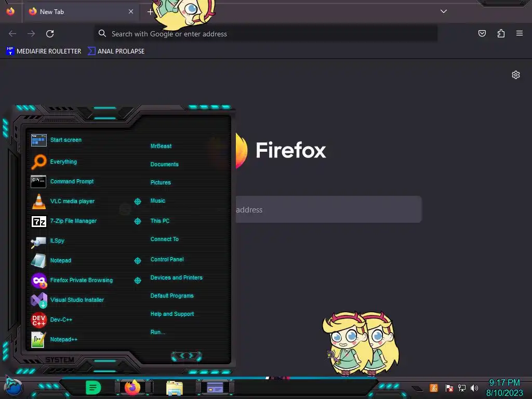Expand VLC media player jump list arrow

[x=137, y=202]
